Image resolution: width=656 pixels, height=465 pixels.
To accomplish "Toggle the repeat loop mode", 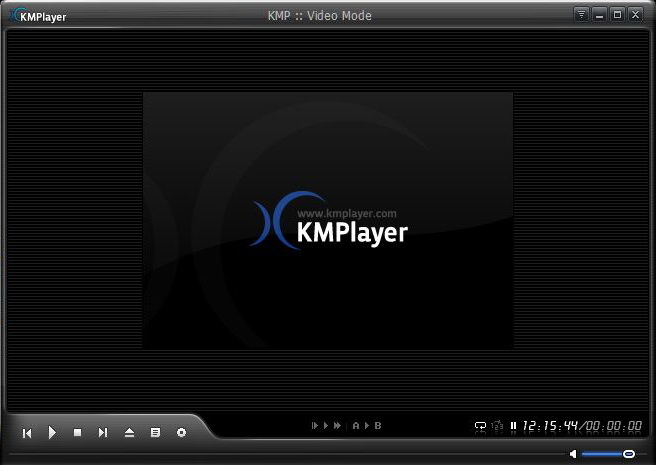I will 480,426.
